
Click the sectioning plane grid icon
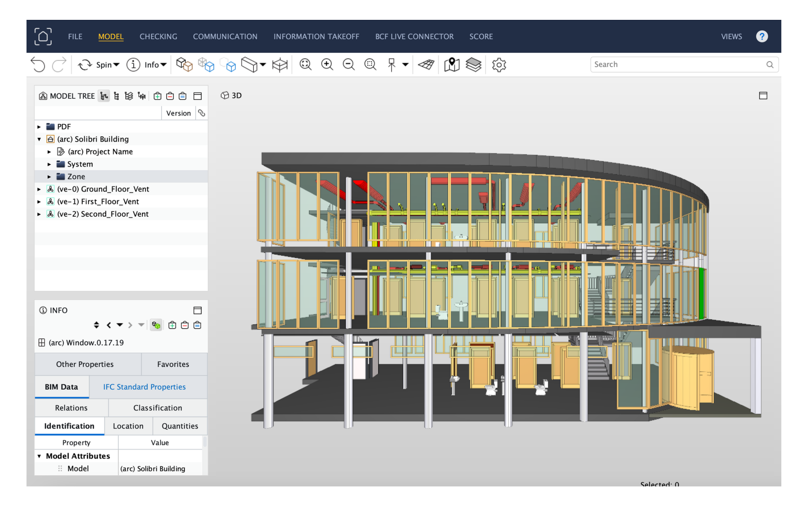(x=426, y=65)
